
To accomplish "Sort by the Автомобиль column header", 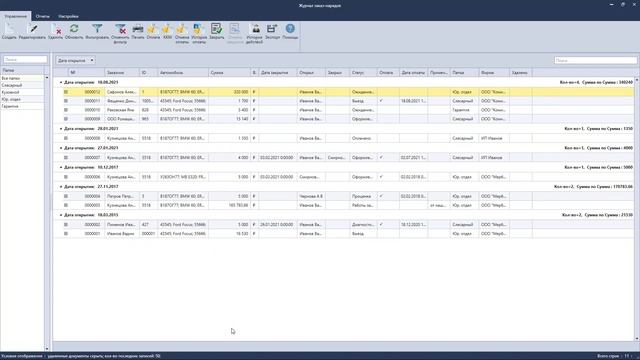I will pyautogui.click(x=183, y=73).
